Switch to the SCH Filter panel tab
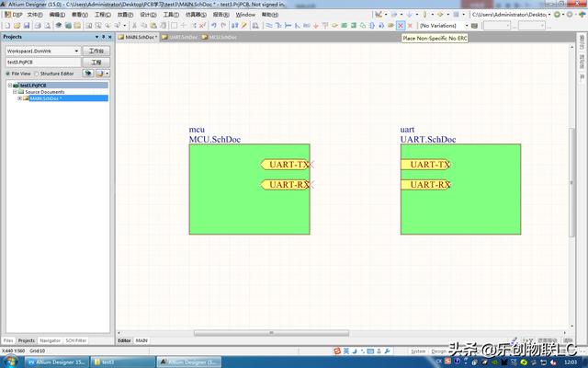Screen dimensions: 588x368 (x=75, y=340)
